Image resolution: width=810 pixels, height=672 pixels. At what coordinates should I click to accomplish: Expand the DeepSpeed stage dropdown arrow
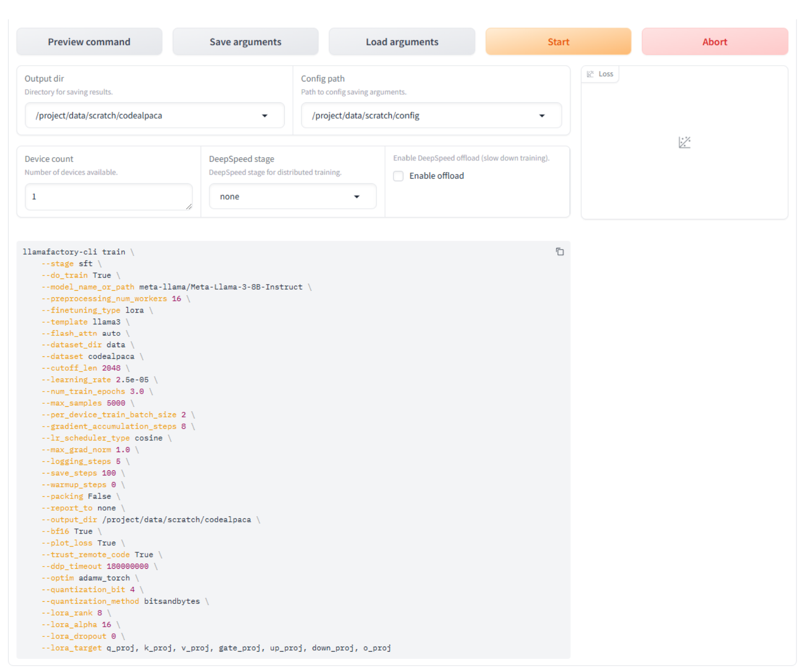[357, 197]
